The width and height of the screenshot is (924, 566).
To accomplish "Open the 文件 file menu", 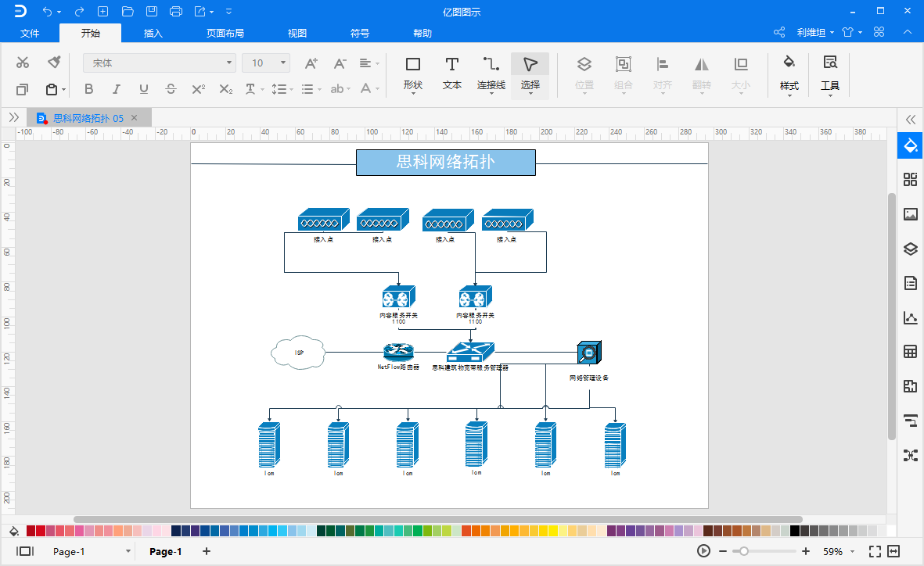I will coord(30,33).
